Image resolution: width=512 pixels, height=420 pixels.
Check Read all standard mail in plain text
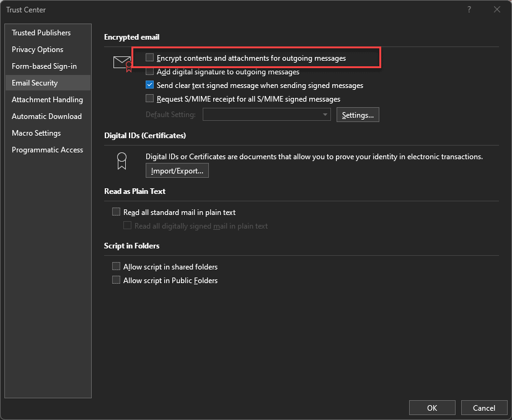tap(116, 212)
